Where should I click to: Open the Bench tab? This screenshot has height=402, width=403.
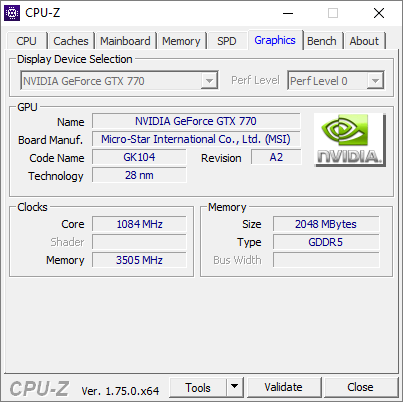click(x=322, y=41)
